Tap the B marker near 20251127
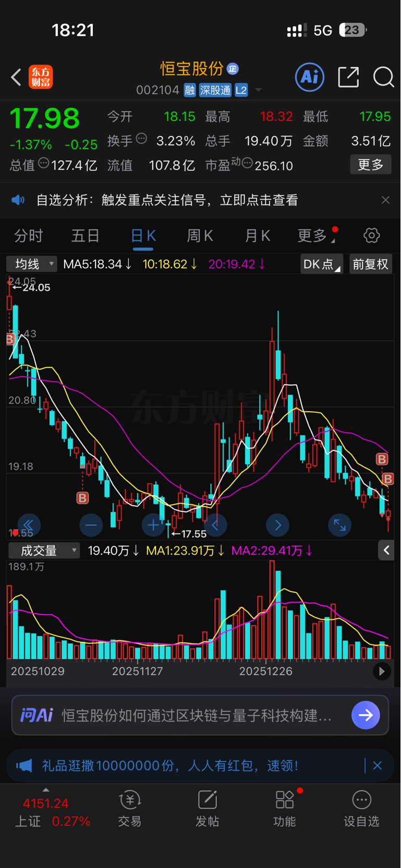This screenshot has width=401, height=868. coord(82,498)
